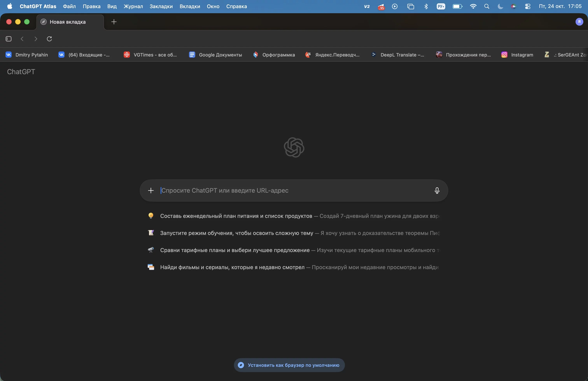Go forward with the right arrow

(x=36, y=39)
